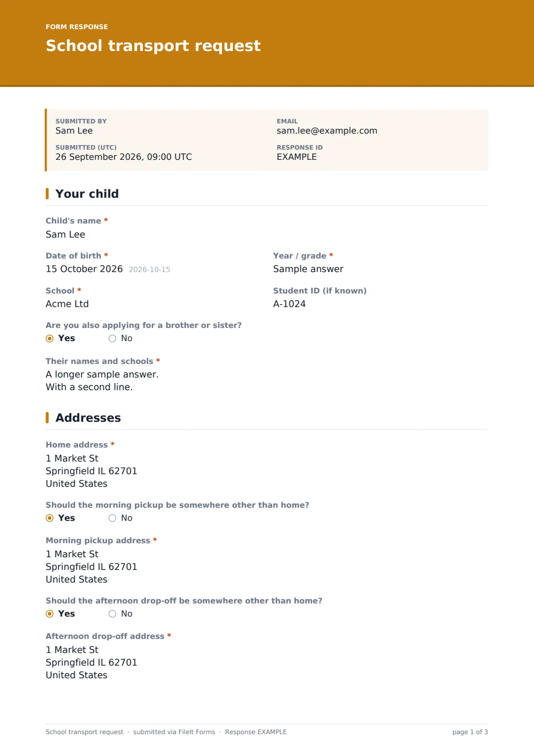Click the Morning pickup address text block

(91, 567)
